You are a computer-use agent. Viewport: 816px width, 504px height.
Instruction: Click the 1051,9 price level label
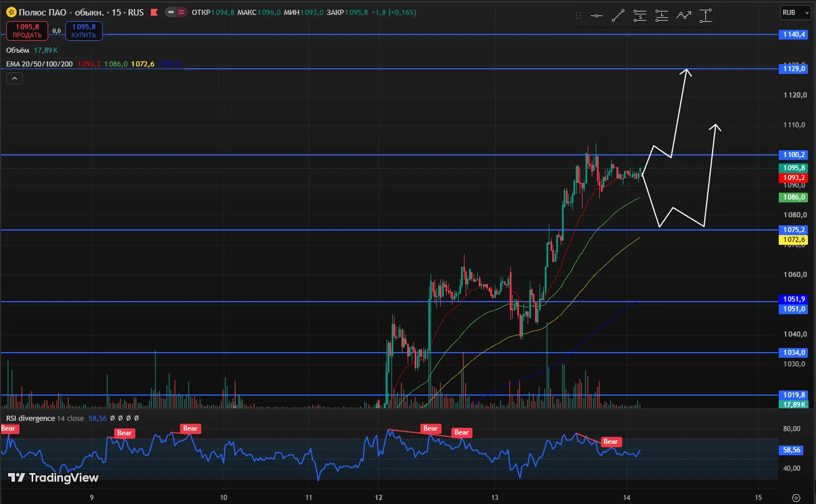coord(794,299)
